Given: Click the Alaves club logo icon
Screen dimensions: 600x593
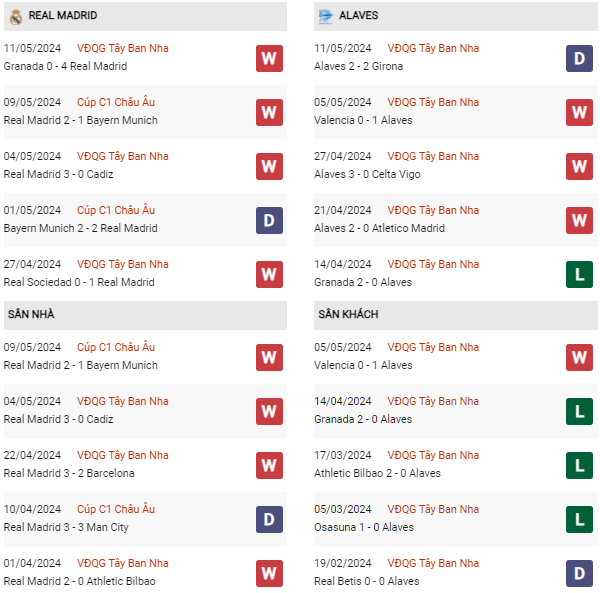Looking at the screenshot, I should tap(326, 16).
